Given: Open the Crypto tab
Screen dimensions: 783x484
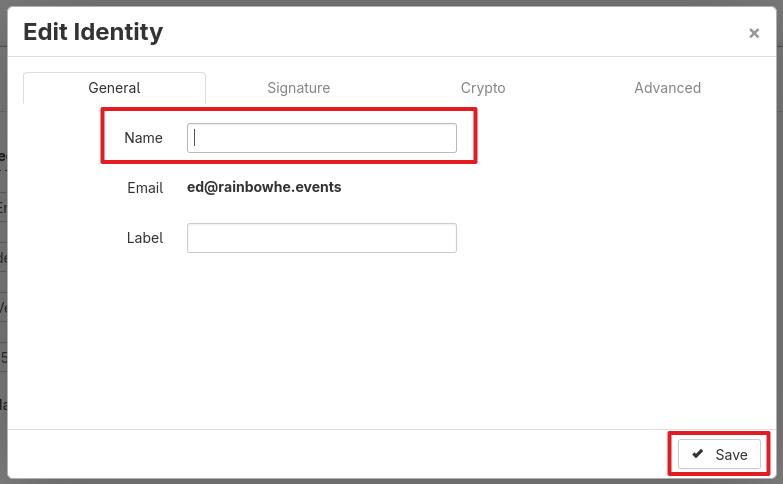Looking at the screenshot, I should [483, 88].
